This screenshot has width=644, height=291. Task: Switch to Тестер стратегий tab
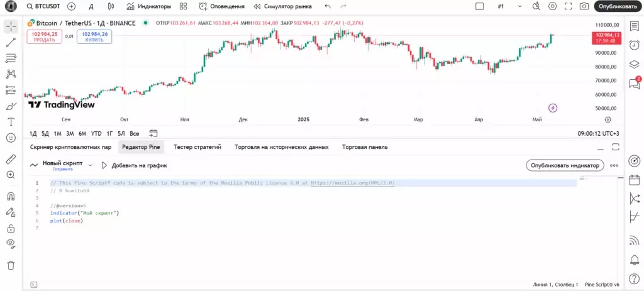[x=197, y=147]
